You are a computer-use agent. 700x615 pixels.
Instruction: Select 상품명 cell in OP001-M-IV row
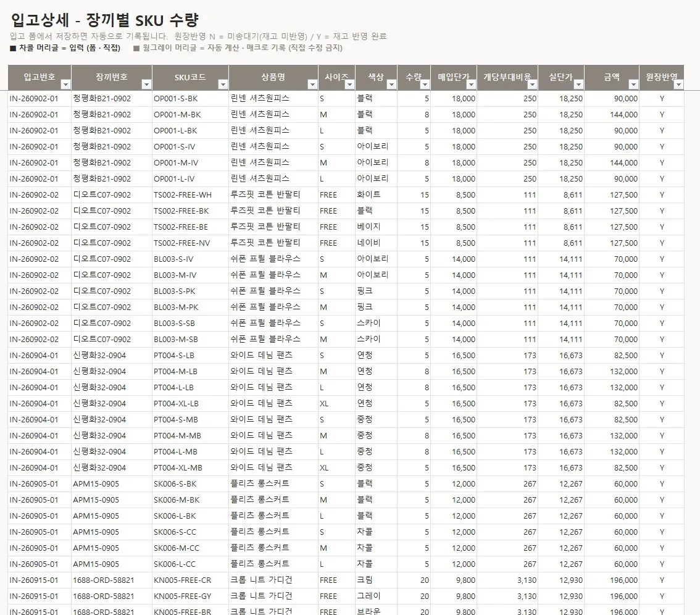tap(273, 163)
